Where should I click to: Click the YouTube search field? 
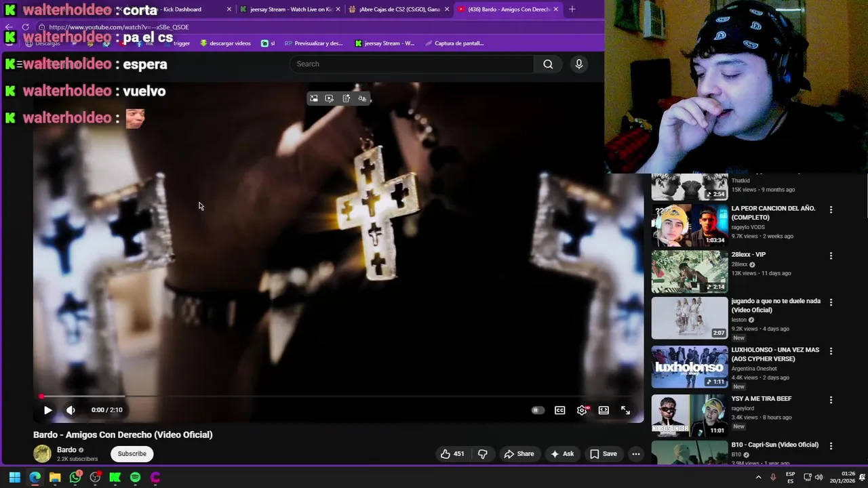[412, 64]
